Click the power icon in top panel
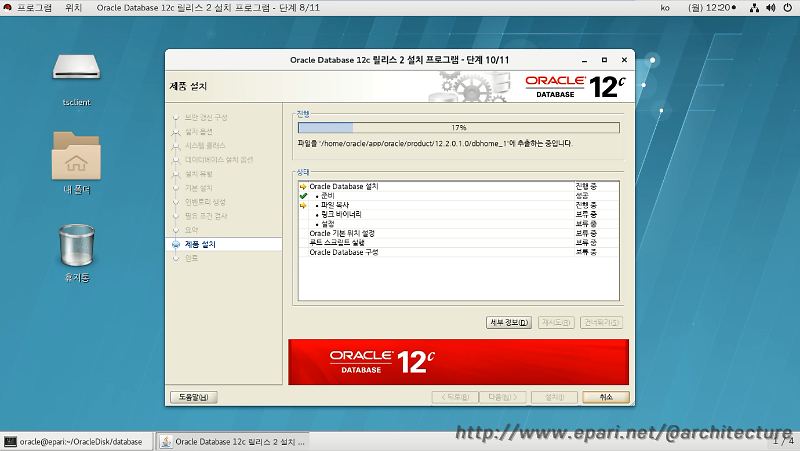 click(788, 8)
